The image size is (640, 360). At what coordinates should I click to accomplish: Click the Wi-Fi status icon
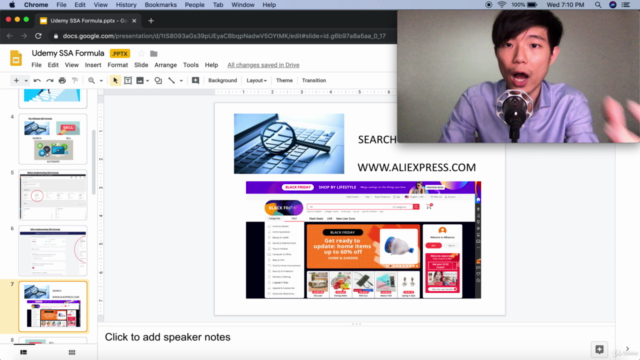pyautogui.click(x=502, y=5)
